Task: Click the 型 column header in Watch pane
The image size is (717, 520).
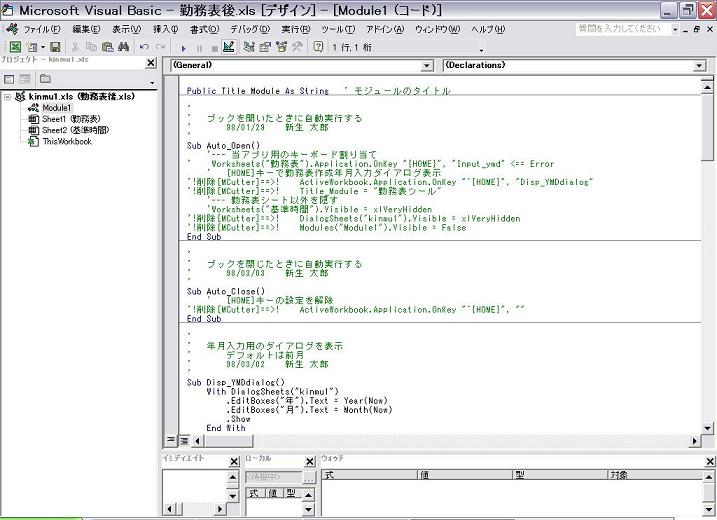Action: [x=560, y=475]
